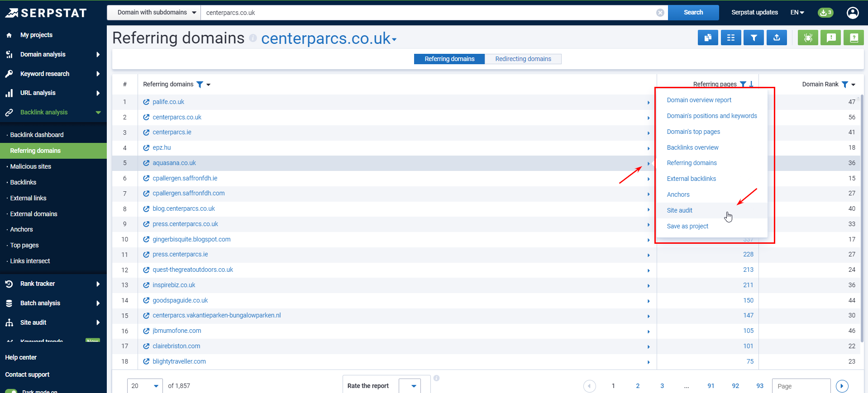Go to Malicious sites in sidebar
This screenshot has height=393, width=868.
click(x=31, y=166)
